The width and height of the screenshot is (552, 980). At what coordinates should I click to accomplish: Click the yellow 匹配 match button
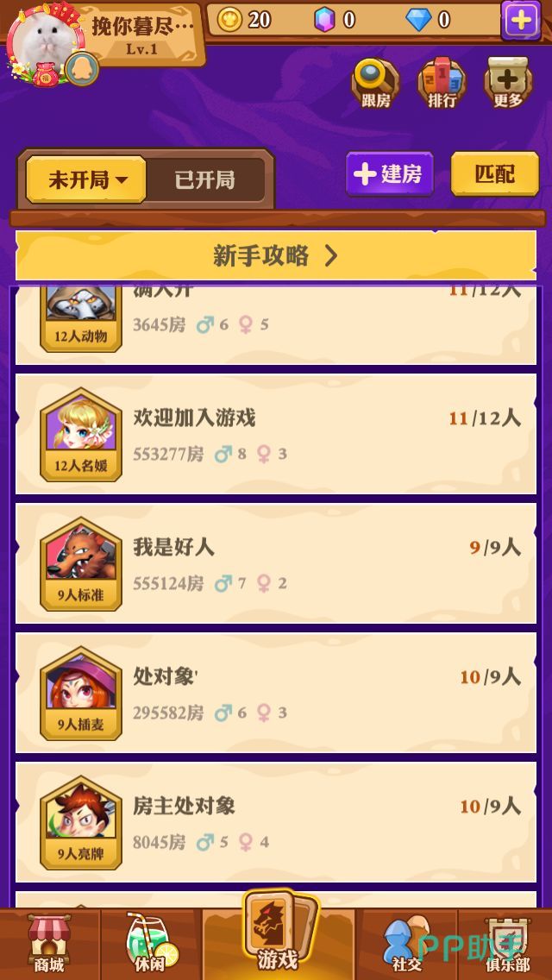pos(494,173)
